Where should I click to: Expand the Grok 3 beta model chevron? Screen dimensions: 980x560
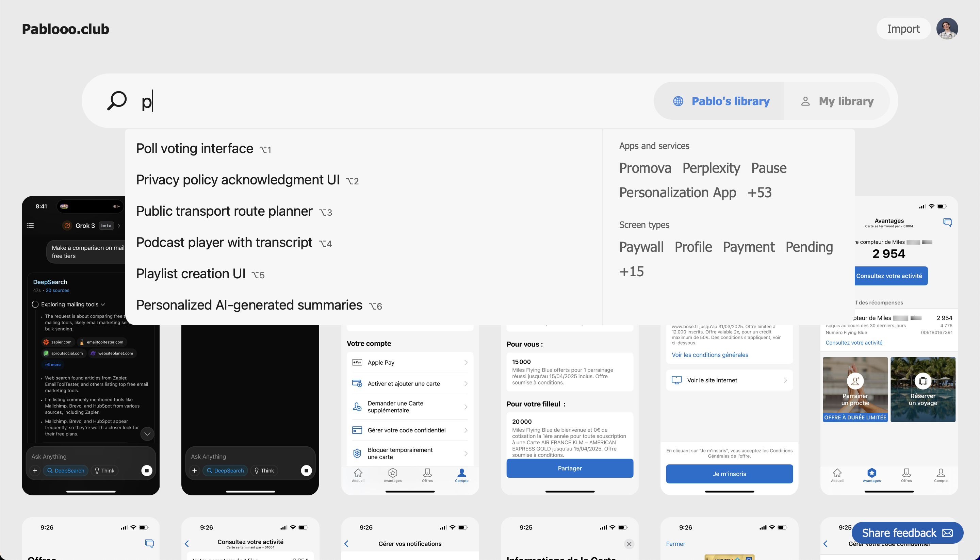click(119, 226)
